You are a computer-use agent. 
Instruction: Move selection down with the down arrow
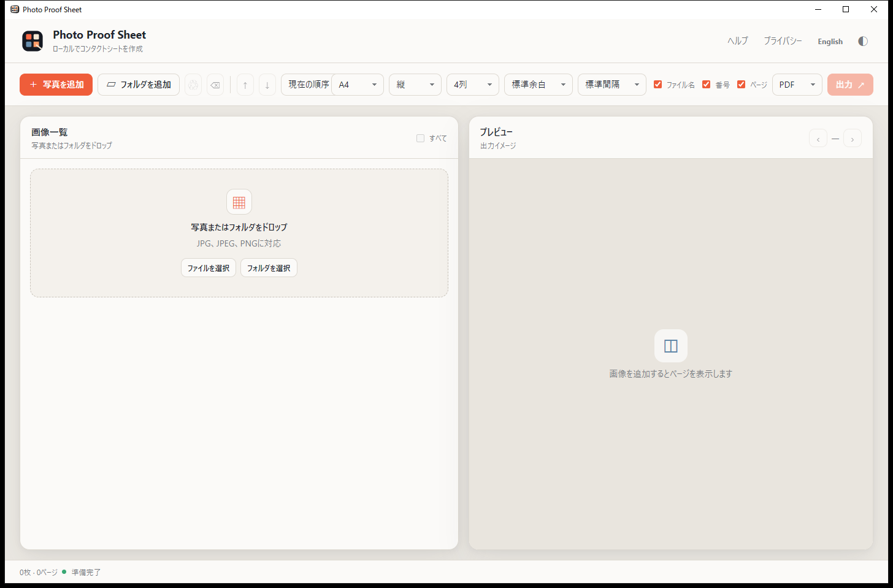(x=267, y=85)
